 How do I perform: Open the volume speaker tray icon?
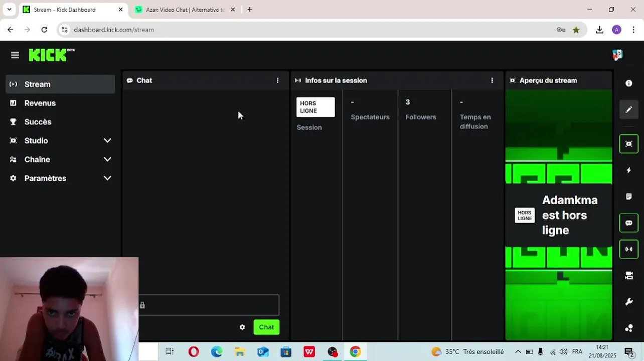(563, 351)
